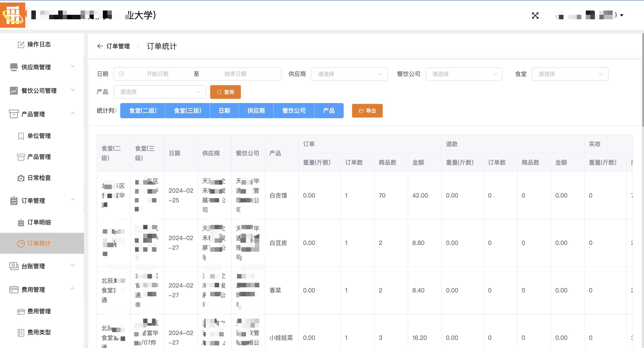This screenshot has height=348, width=644.
Task: Click the 操作日志 edit icon
Action: [x=21, y=45]
